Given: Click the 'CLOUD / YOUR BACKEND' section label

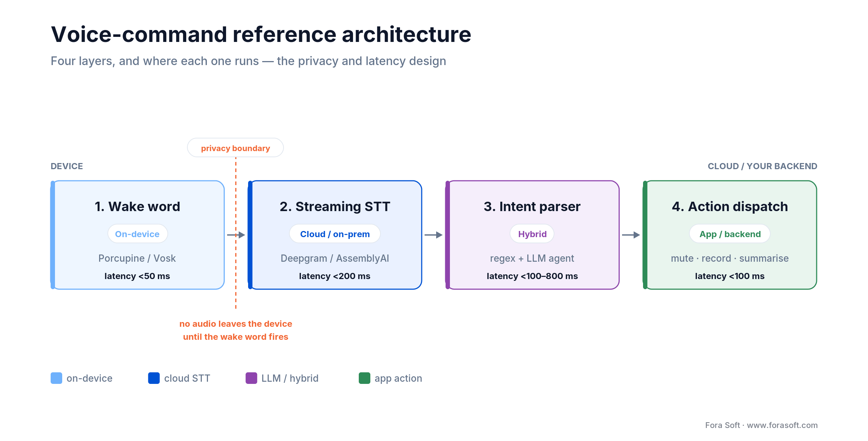Looking at the screenshot, I should [x=762, y=166].
